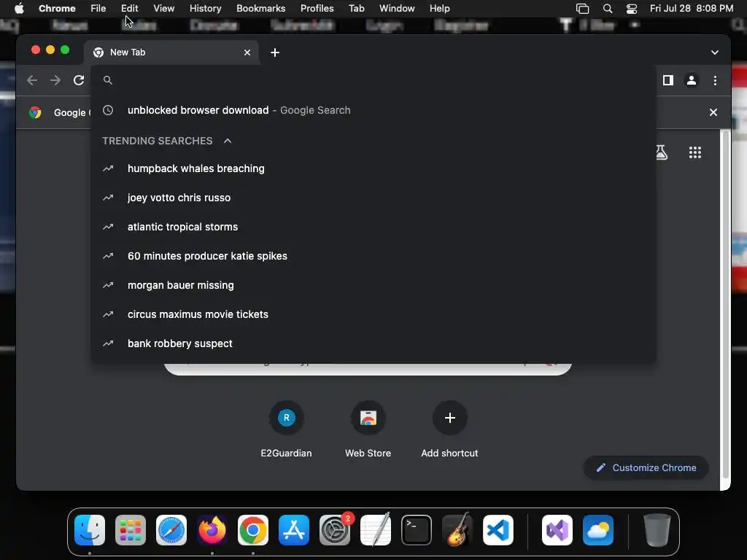Select the New Tab tab
747x560 pixels.
tap(171, 52)
